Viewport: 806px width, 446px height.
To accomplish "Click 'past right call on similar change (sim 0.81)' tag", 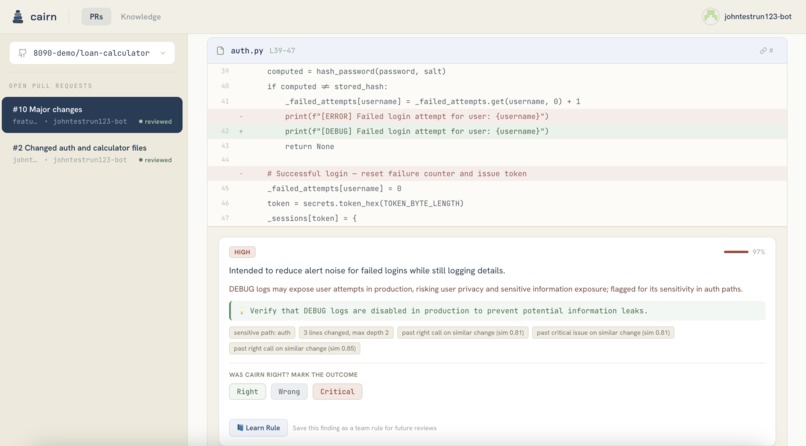I will 463,332.
